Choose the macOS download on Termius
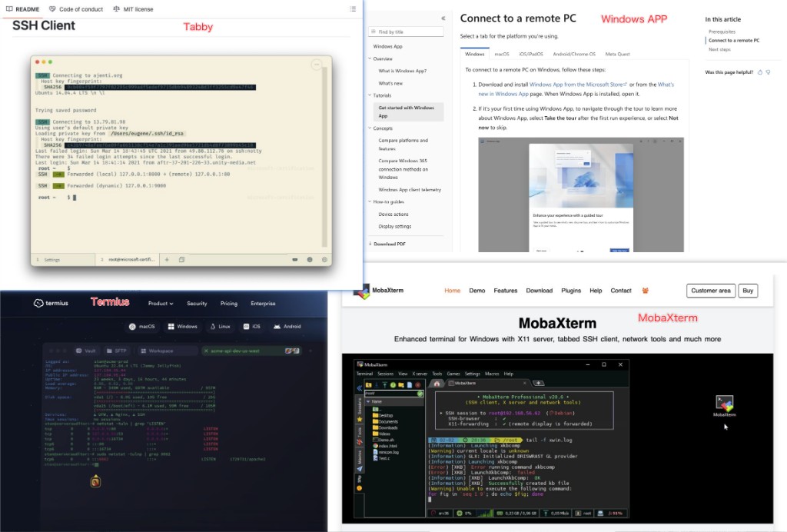The image size is (787, 532). 142,326
